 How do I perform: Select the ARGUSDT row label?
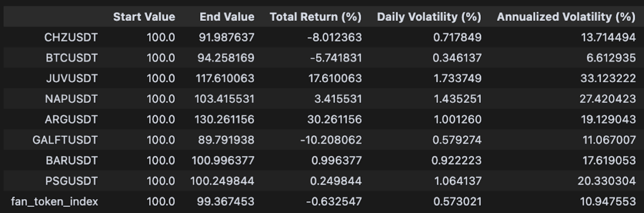pos(71,119)
